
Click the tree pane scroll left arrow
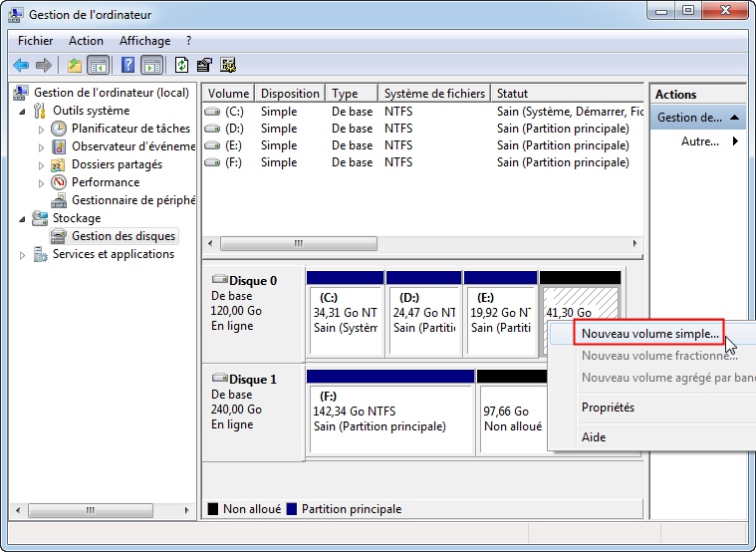18,510
